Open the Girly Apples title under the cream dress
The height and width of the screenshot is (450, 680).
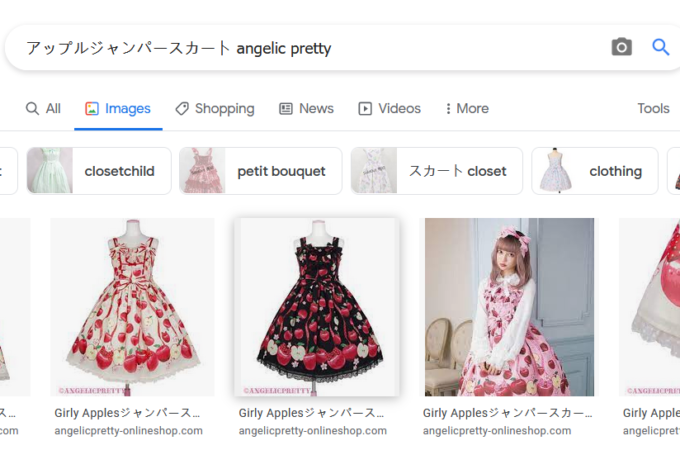click(128, 412)
